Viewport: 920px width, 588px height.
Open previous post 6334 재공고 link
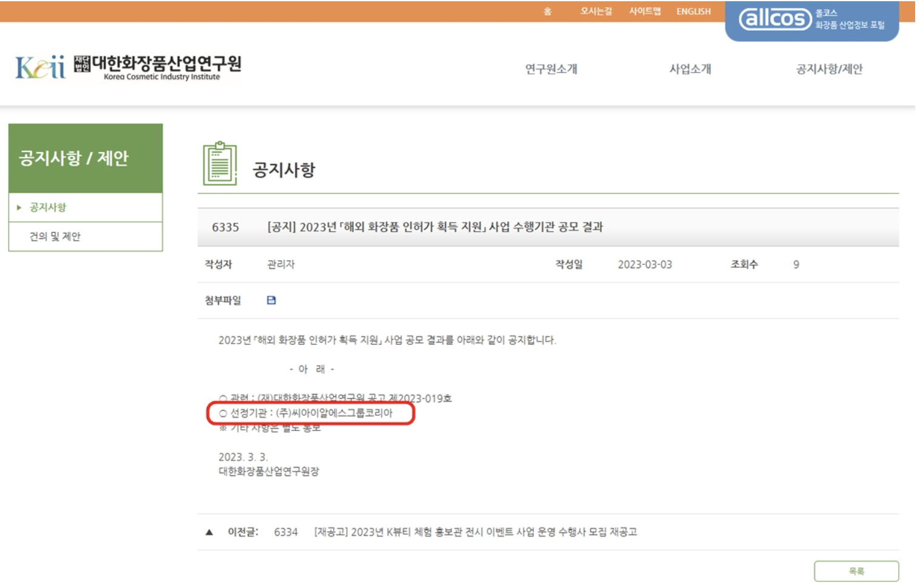[x=475, y=532]
